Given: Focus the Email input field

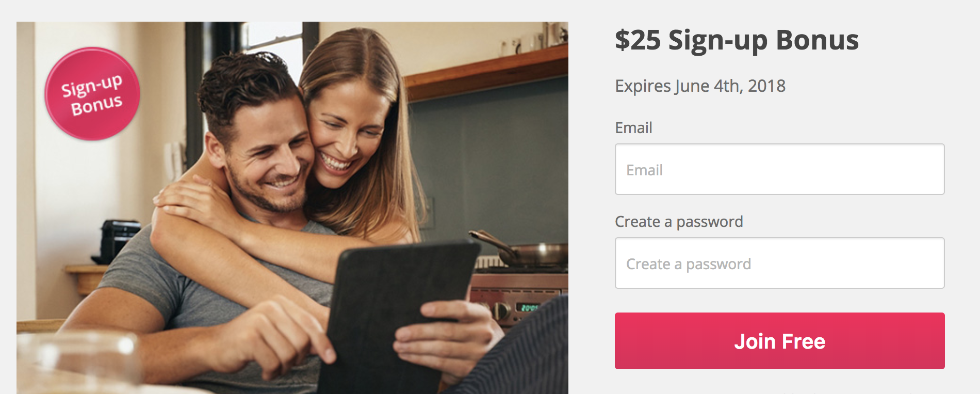Looking at the screenshot, I should point(779,169).
